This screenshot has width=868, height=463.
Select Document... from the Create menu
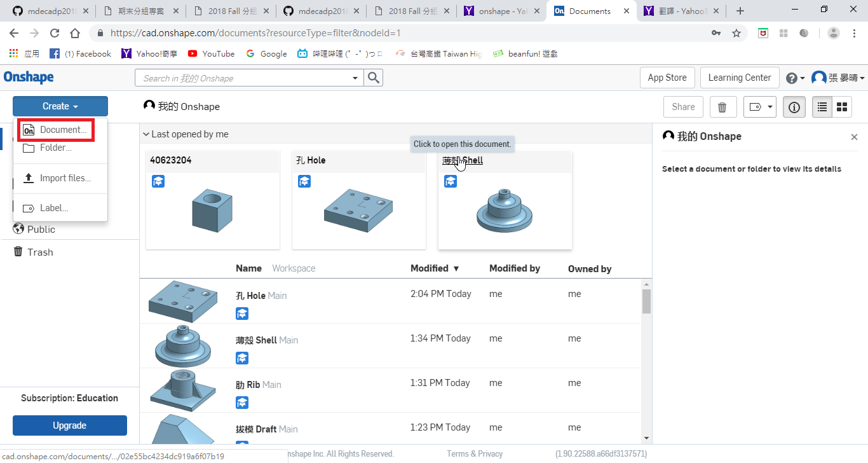point(62,130)
